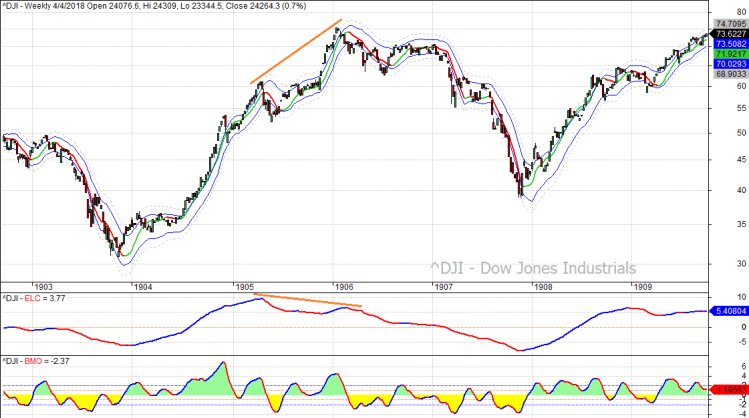Screen dimensions: 749x418
Task: Click the orange trendline on the price chart
Action: click(296, 51)
